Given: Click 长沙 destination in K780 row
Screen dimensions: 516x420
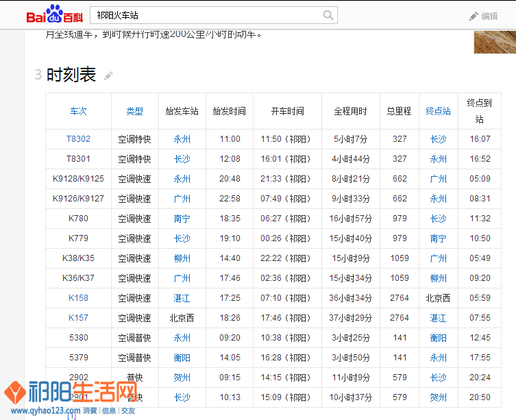Looking at the screenshot, I should tap(439, 219).
